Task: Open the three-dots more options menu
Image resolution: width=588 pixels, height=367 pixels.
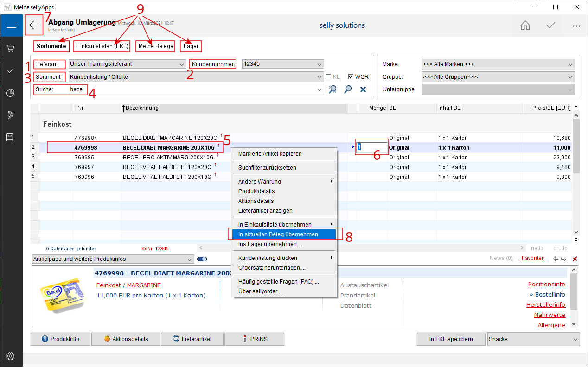Action: point(576,26)
